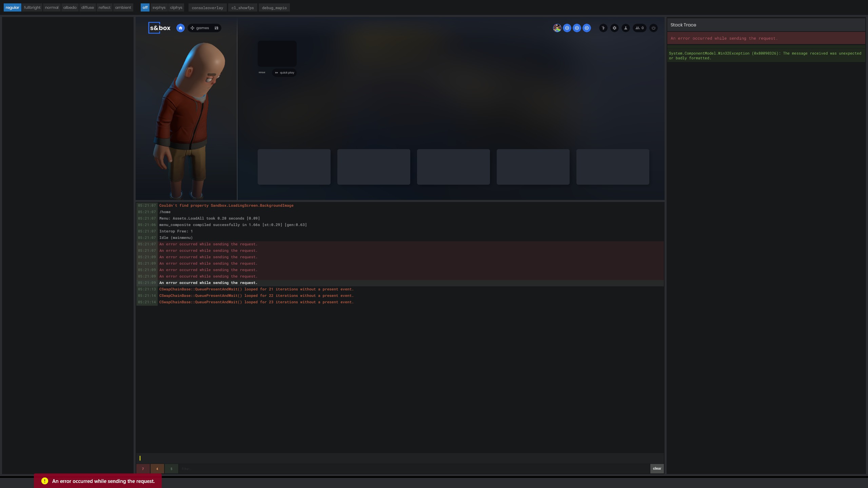Switch rendering mode to fullbright

pyautogui.click(x=32, y=7)
